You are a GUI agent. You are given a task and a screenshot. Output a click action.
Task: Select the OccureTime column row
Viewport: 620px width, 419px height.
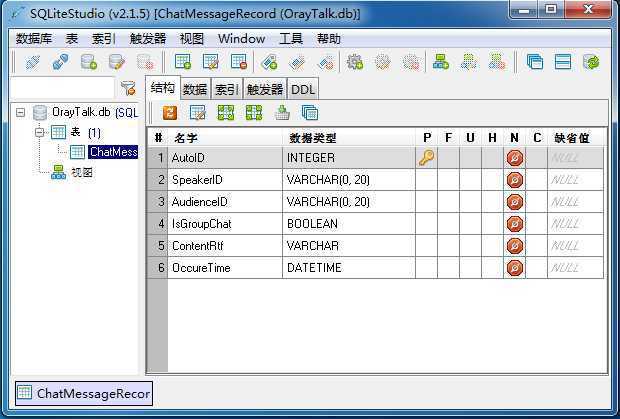click(375, 268)
